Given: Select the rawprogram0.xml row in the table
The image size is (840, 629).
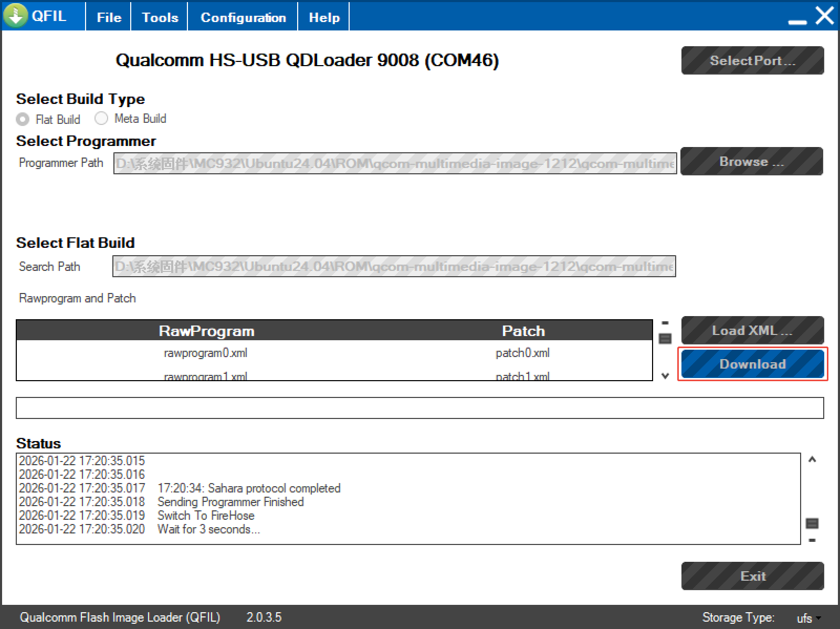Looking at the screenshot, I should click(205, 353).
